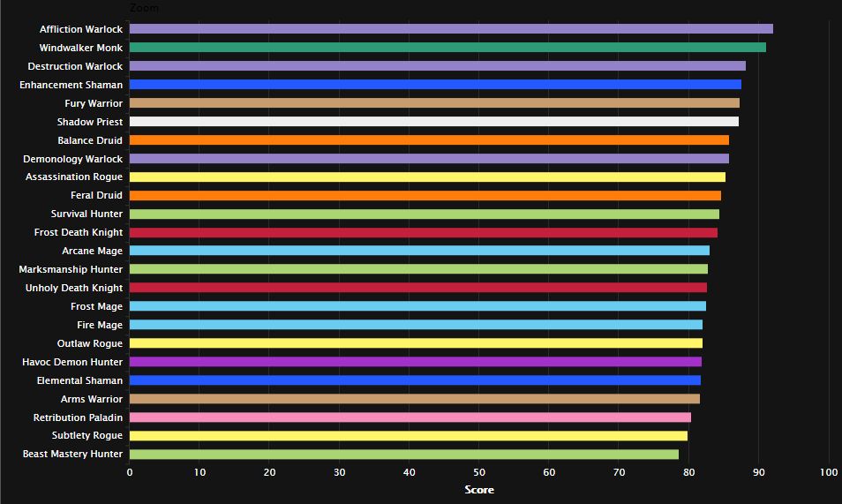Click the 'Retribution Paladin' label
The height and width of the screenshot is (504, 842).
pos(78,417)
